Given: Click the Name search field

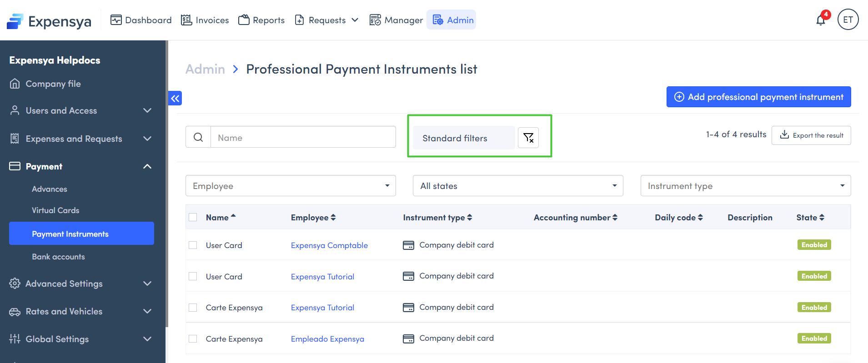Looking at the screenshot, I should click(x=303, y=137).
